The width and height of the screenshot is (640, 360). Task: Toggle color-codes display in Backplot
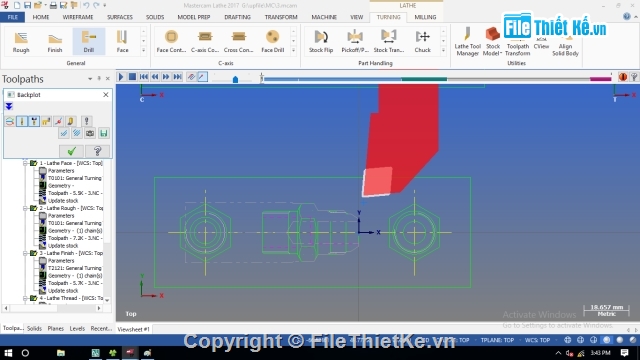pos(10,121)
